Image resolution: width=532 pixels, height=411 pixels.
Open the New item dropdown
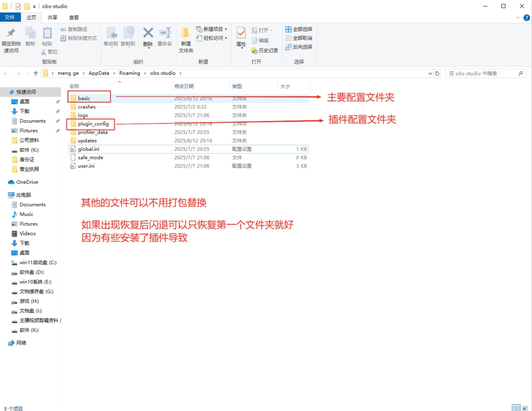[x=212, y=29]
